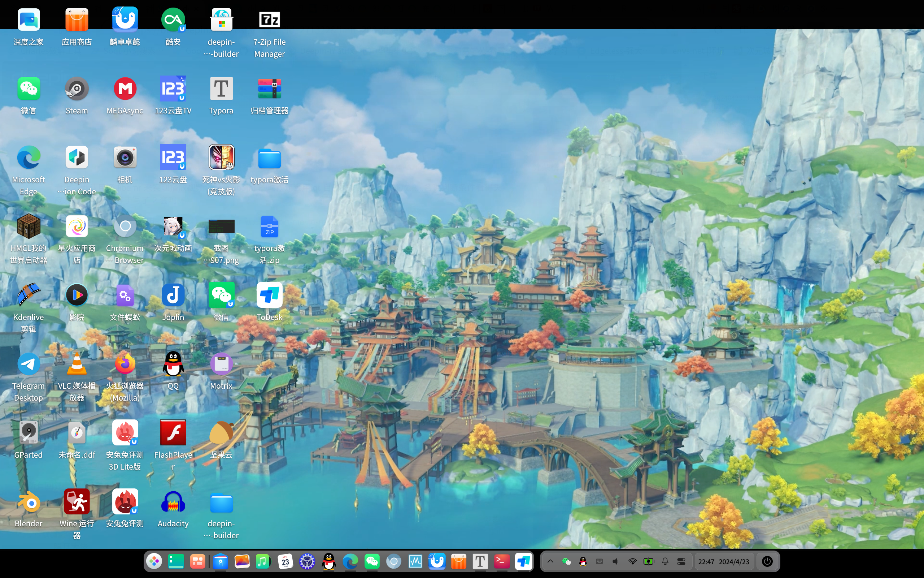Open the 归档管理器 archive manager icon

pos(269,89)
